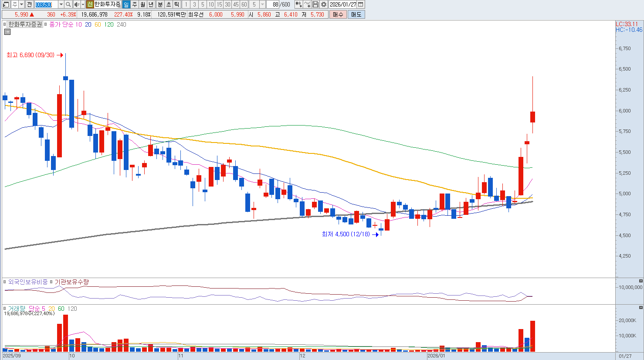Open the tick interval 5 dropdown

[262, 4]
